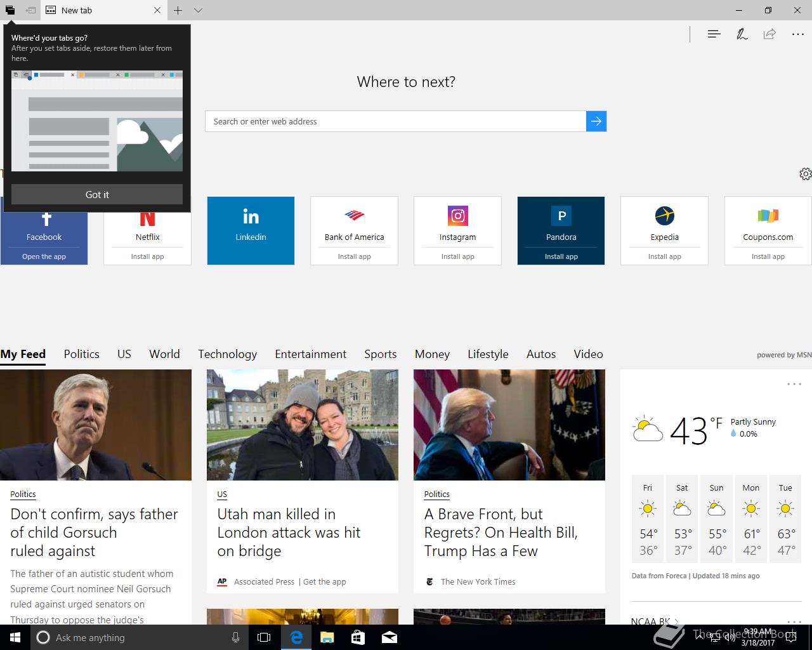The width and height of the screenshot is (812, 650).
Task: Open File Explorer from taskbar
Action: tap(327, 637)
